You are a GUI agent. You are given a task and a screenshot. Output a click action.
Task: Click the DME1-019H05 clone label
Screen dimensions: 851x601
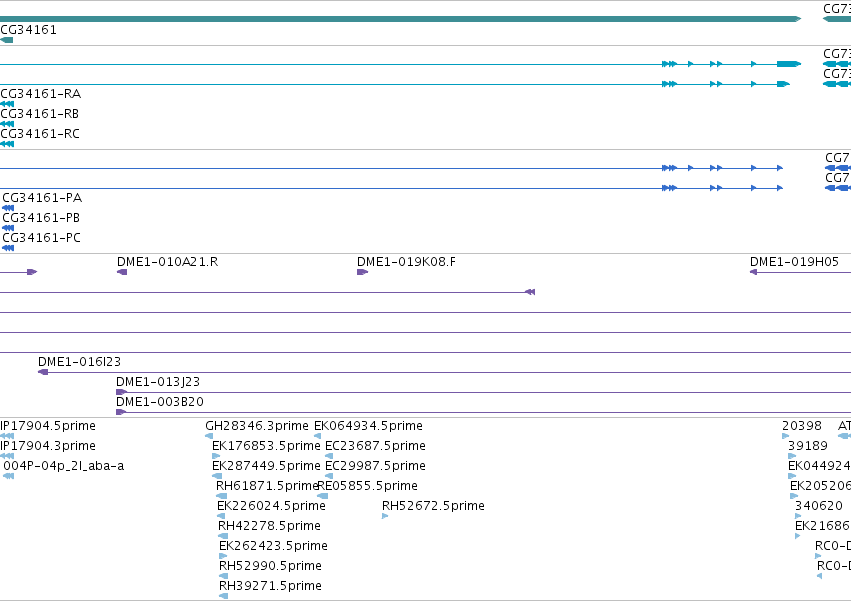[x=794, y=262]
